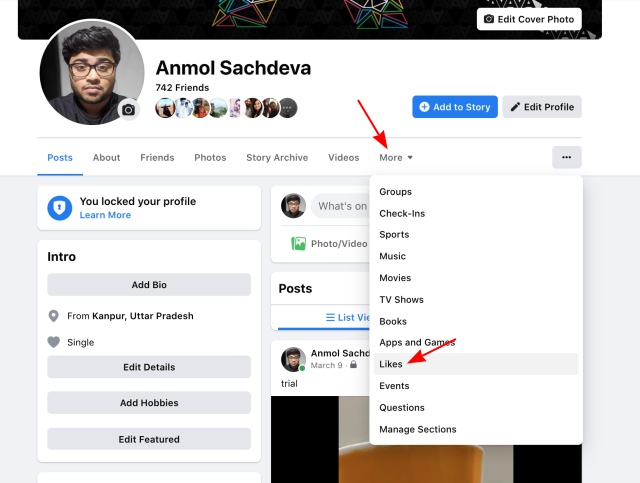Click the March 9 post timestamp
640x483 pixels.
[327, 365]
